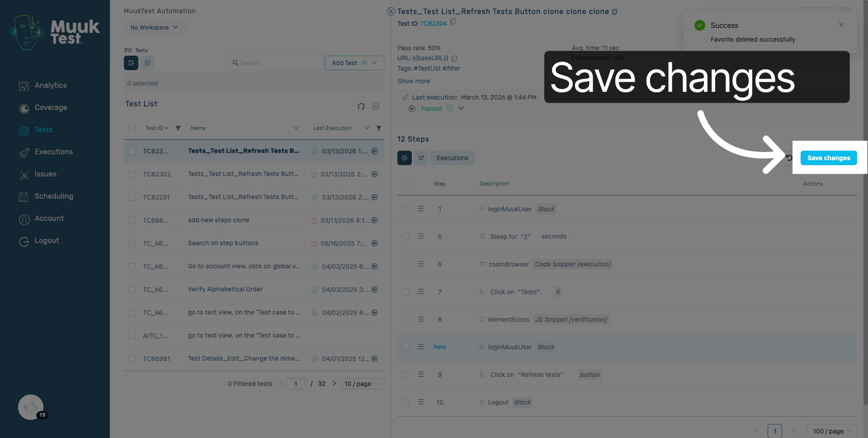Copy the {{baseURL}} URL value
Viewport: 868px width, 438px height.
point(454,58)
